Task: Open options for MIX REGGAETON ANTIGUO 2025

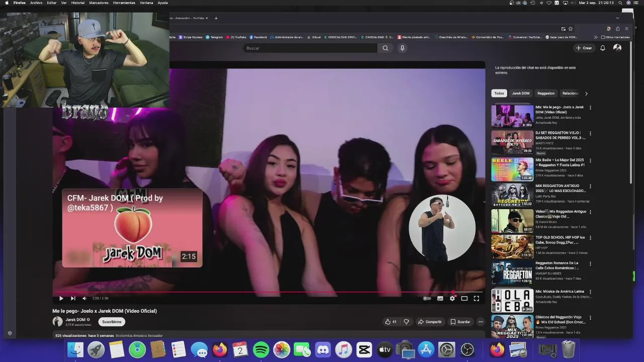Action: tap(590, 186)
